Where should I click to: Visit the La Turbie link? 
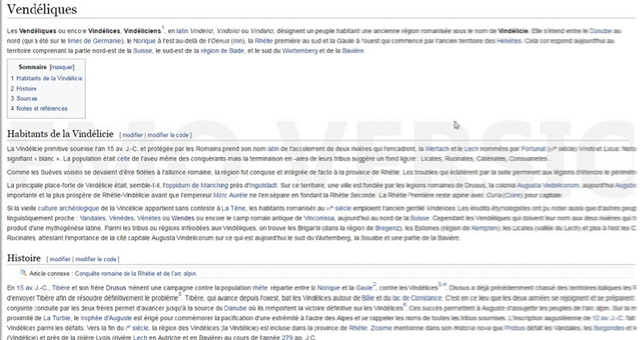click(x=53, y=318)
